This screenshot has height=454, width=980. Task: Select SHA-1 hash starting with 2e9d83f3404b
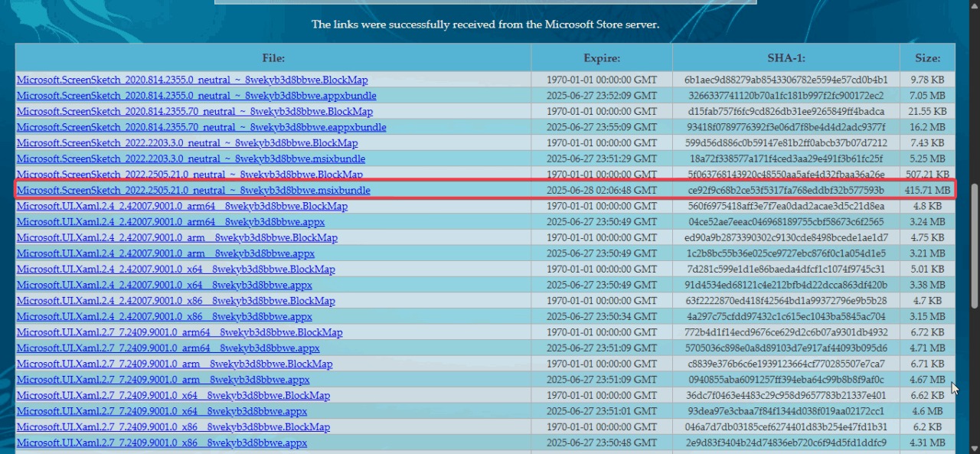pyautogui.click(x=786, y=443)
